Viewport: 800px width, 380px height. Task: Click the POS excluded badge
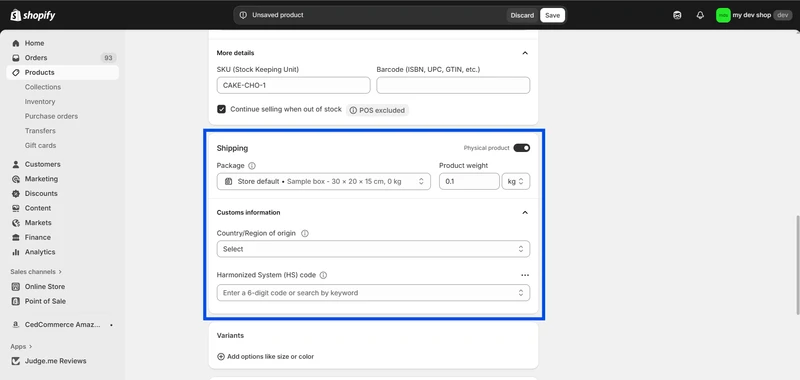377,110
